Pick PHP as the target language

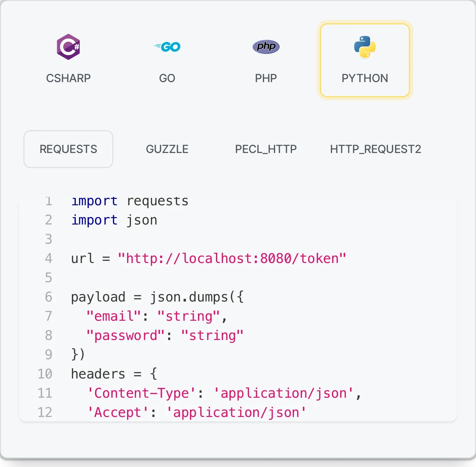coord(266,61)
